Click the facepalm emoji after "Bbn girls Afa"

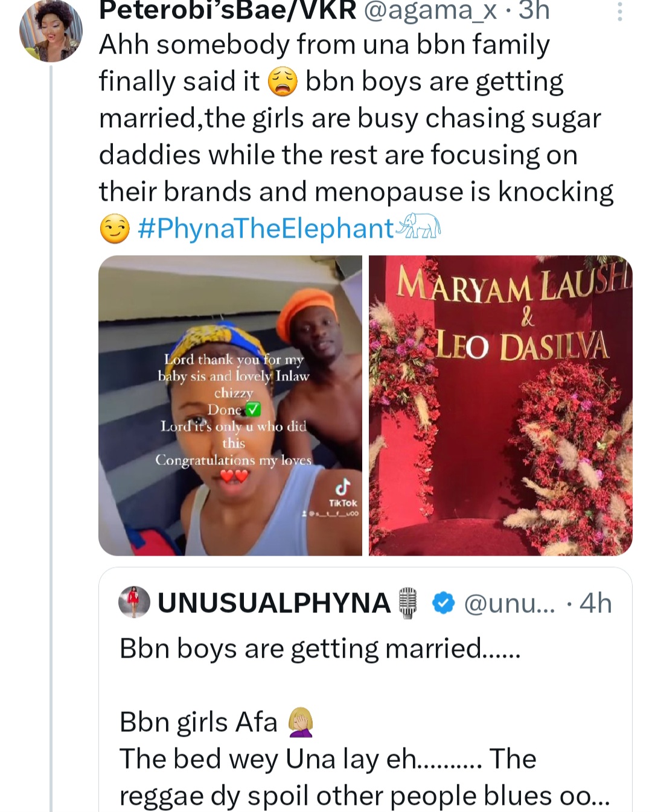click(301, 722)
